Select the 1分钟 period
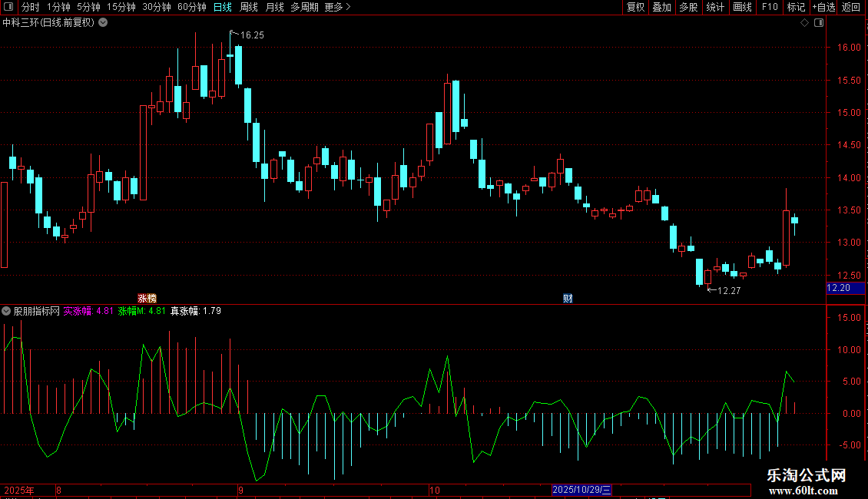 click(x=58, y=7)
